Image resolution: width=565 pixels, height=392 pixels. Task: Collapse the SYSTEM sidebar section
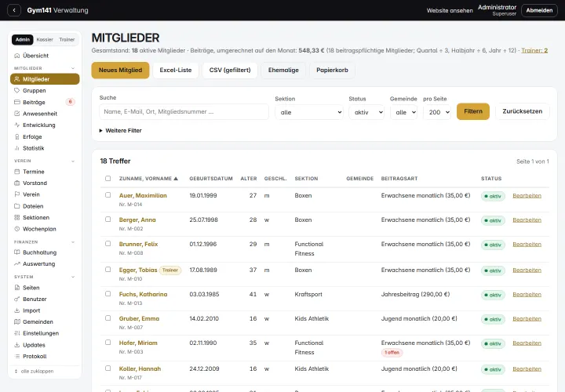[x=73, y=277]
